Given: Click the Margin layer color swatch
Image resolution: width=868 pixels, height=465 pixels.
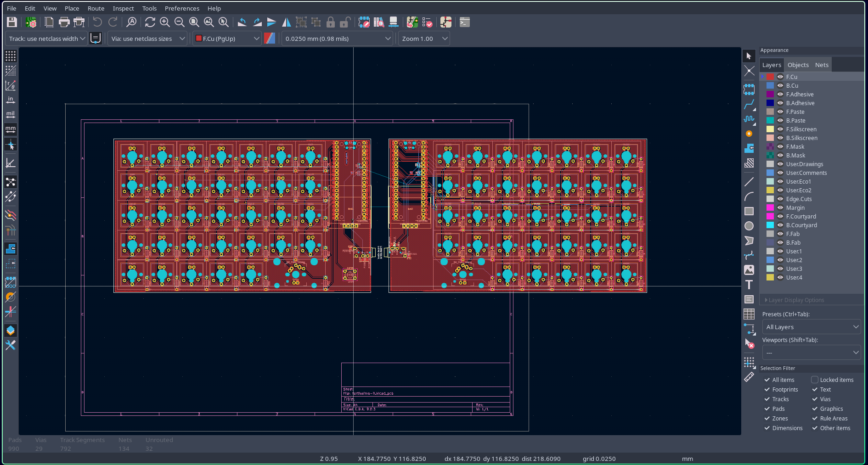Looking at the screenshot, I should point(770,208).
